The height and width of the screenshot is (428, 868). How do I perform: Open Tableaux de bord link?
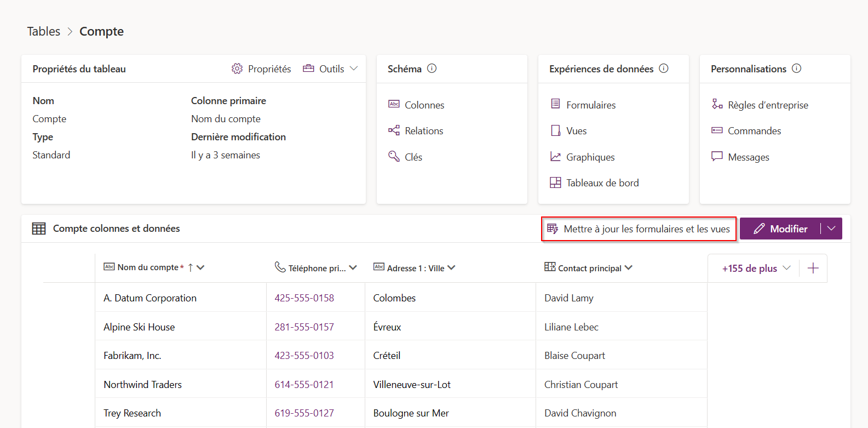602,182
